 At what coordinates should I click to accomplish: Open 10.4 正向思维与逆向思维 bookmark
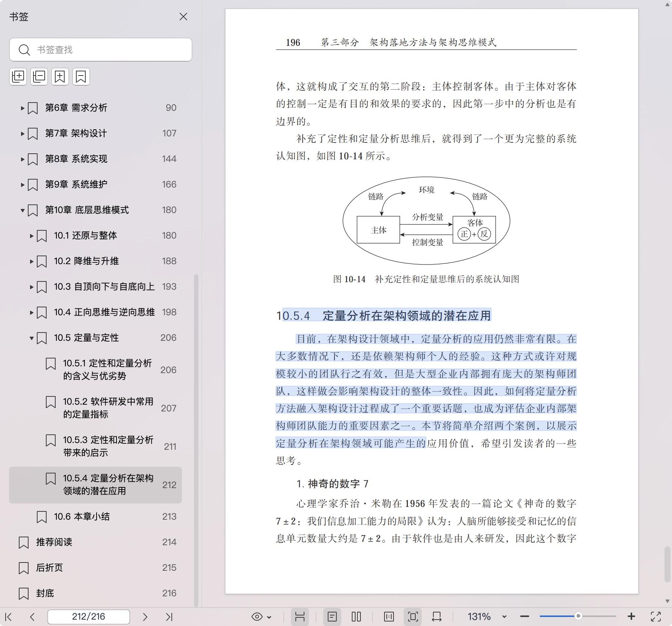(x=104, y=312)
